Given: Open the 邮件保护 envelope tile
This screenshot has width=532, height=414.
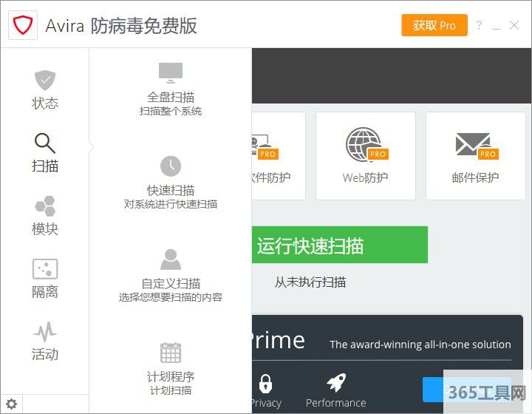Looking at the screenshot, I should click(x=475, y=155).
